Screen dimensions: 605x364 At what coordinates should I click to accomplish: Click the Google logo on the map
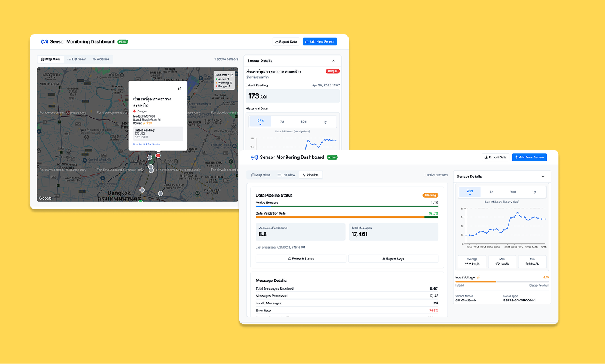tap(45, 199)
